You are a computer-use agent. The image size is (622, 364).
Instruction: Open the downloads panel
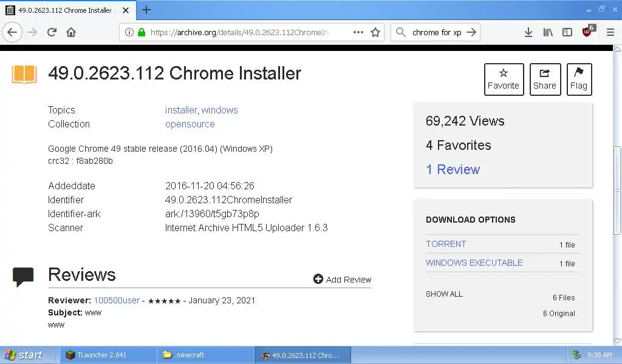[x=528, y=32]
